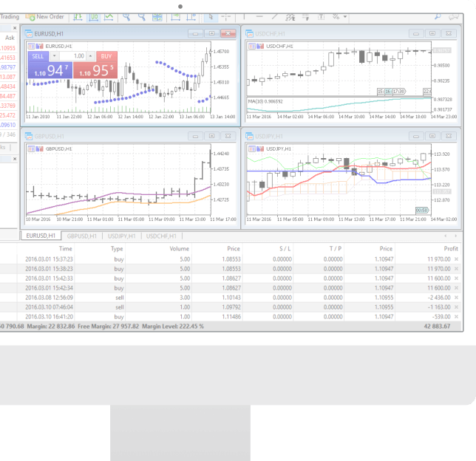Image resolution: width=476 pixels, height=461 pixels.
Task: Close the 16:41:20 buy position
Action: [456, 316]
